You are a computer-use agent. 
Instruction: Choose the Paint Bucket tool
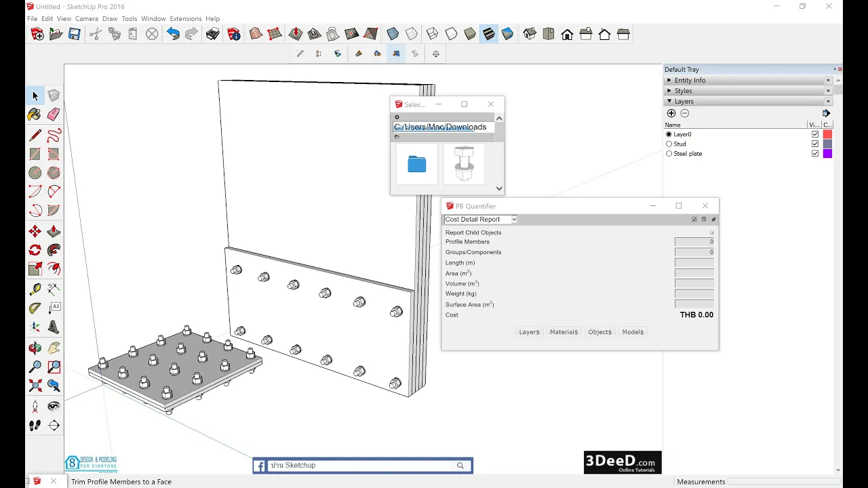click(x=35, y=115)
